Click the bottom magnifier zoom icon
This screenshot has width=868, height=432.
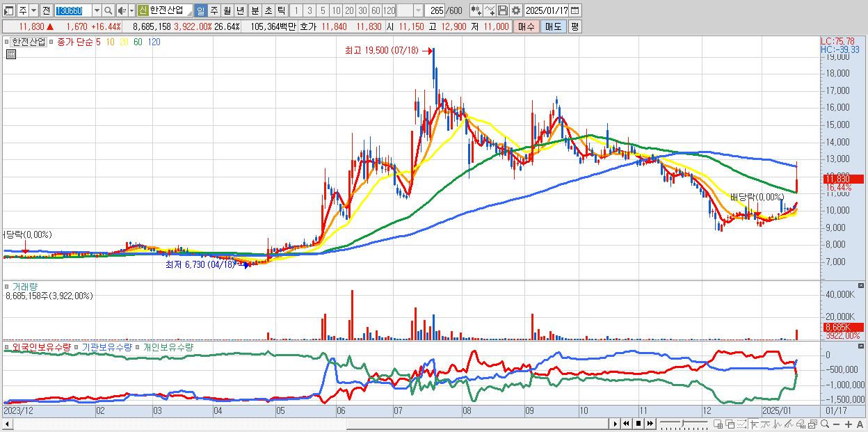(824, 424)
